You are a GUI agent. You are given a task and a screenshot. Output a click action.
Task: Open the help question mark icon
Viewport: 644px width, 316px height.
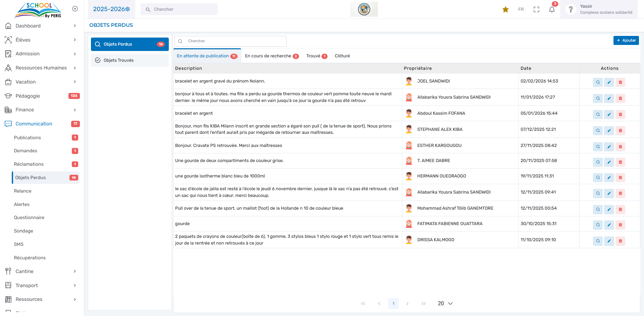click(x=571, y=9)
